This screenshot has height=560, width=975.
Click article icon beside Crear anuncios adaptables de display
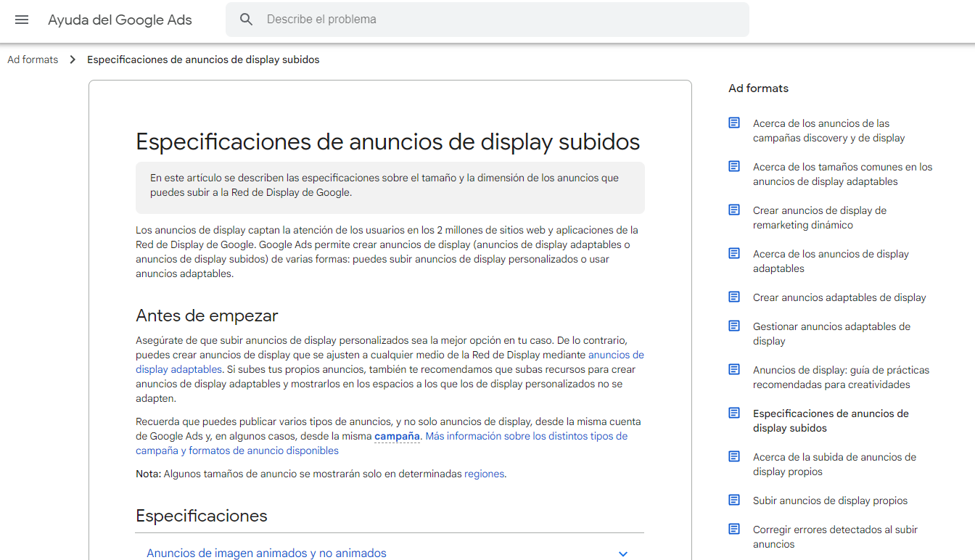click(x=734, y=297)
